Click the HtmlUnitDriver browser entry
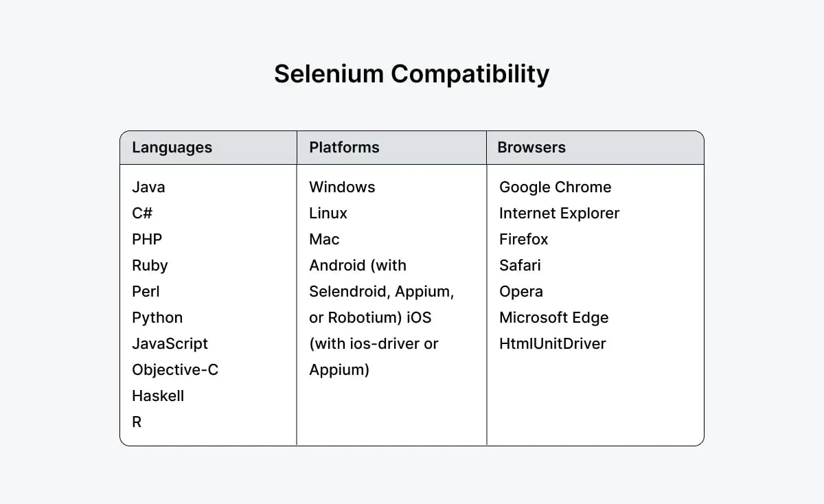This screenshot has height=504, width=824. [552, 344]
